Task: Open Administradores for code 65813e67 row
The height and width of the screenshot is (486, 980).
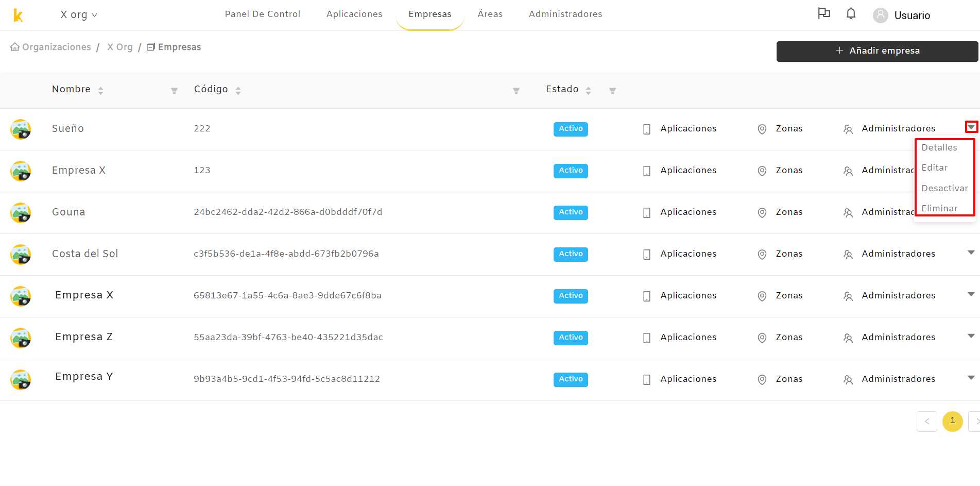Action: click(x=889, y=296)
